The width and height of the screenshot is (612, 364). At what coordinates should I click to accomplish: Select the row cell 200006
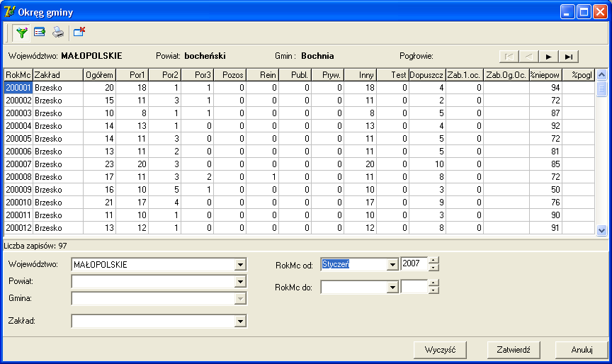click(18, 152)
